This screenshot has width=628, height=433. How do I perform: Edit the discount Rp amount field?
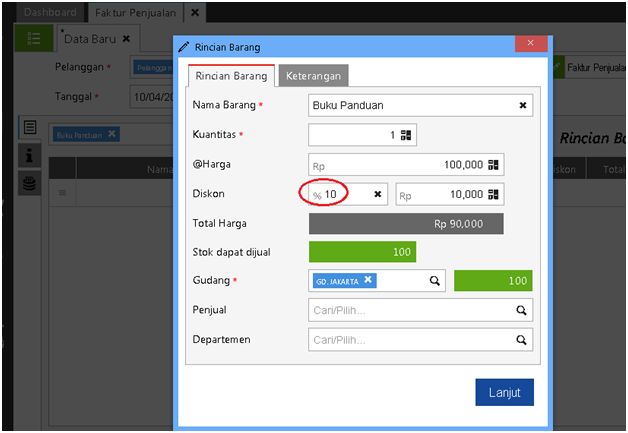(449, 194)
